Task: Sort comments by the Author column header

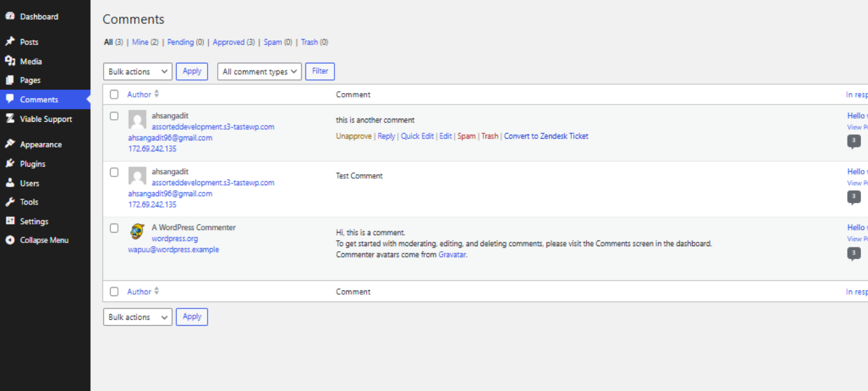Action: pyautogui.click(x=139, y=95)
